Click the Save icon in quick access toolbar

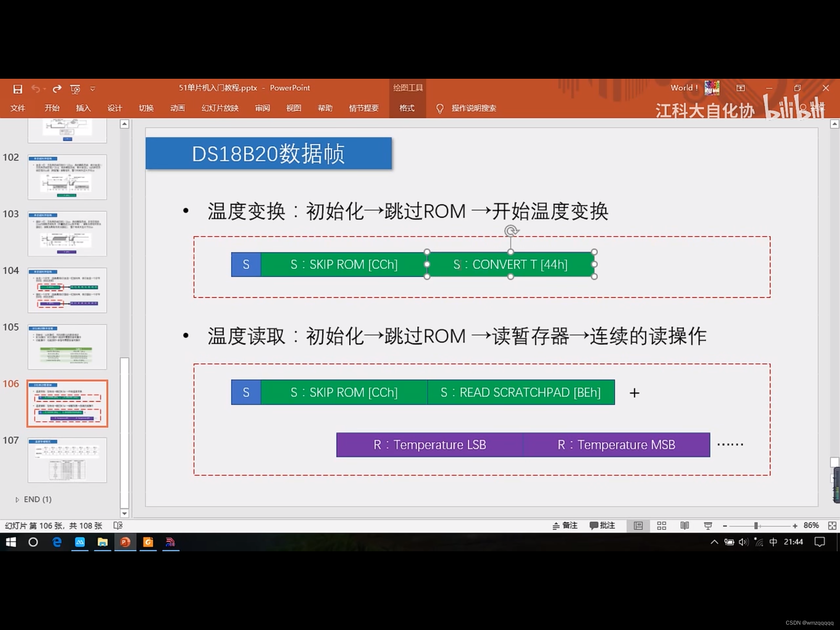click(x=18, y=89)
